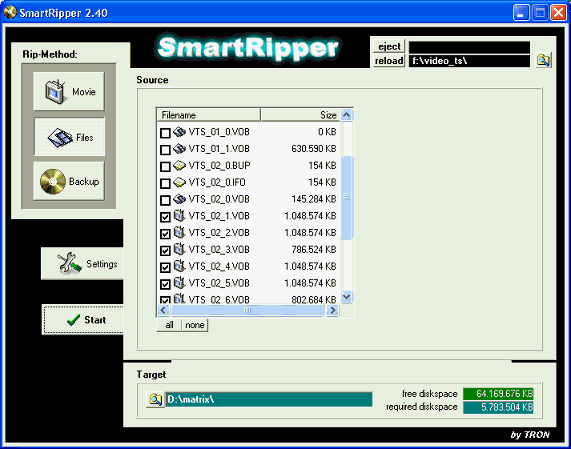Check the VTS_02_0.BUP checkbox
Screen dimensions: 571x449
165,166
